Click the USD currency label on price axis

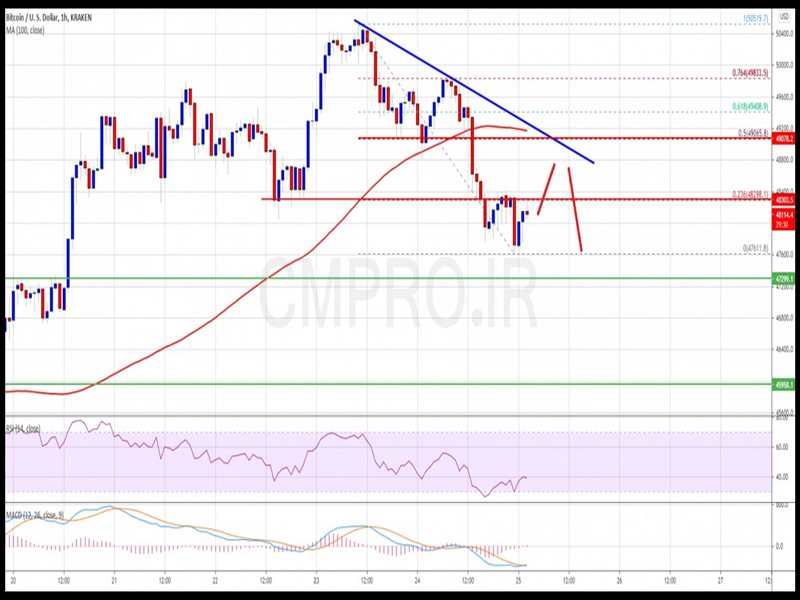coord(782,16)
